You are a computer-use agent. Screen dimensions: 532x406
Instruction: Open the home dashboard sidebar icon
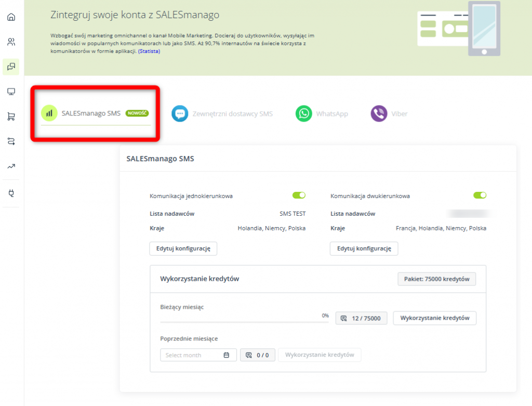(x=11, y=17)
